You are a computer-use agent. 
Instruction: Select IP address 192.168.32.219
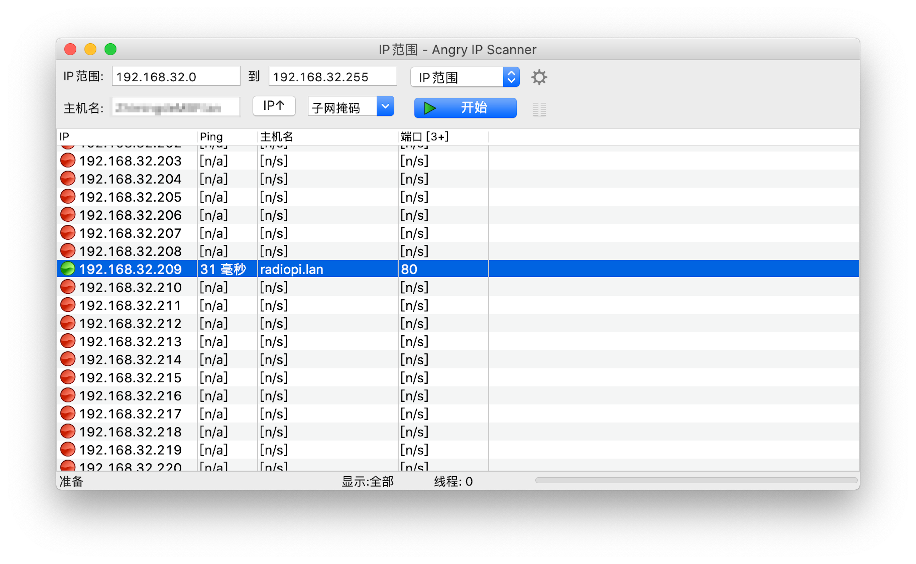click(130, 451)
